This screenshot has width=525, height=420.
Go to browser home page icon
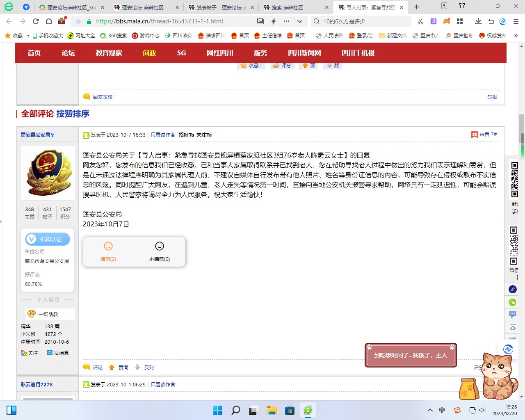(49, 21)
